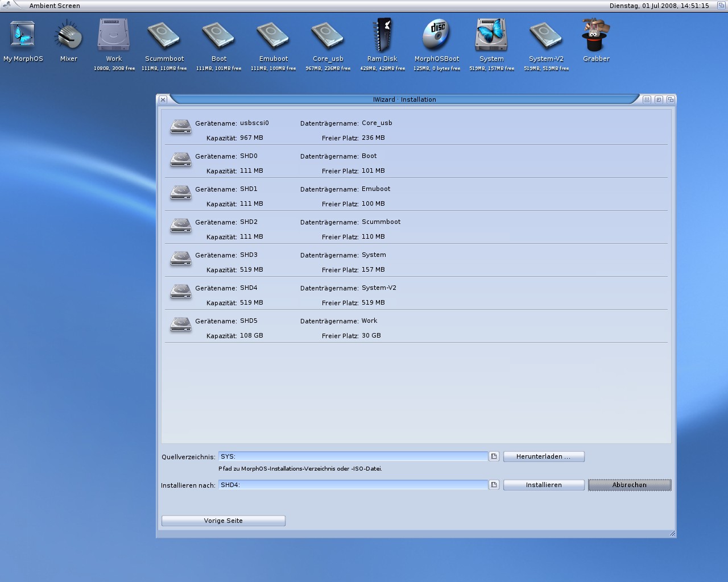Screen dimensions: 728x582
Task: Click the IWizard window depth gadget
Action: coord(671,99)
